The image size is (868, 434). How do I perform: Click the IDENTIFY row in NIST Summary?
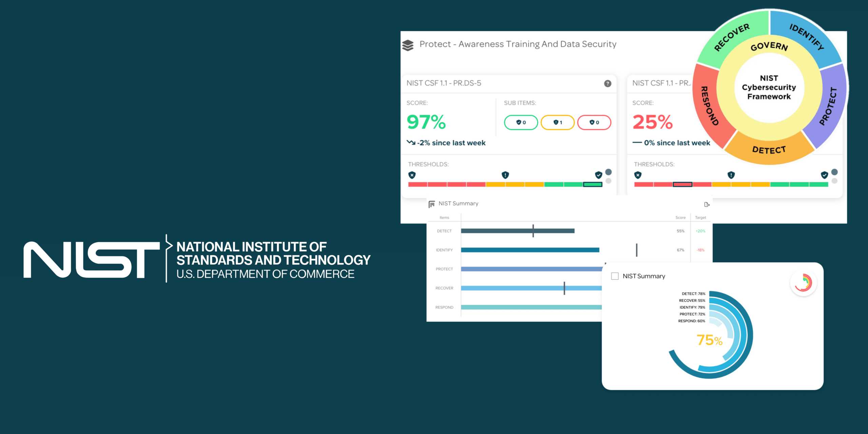444,250
